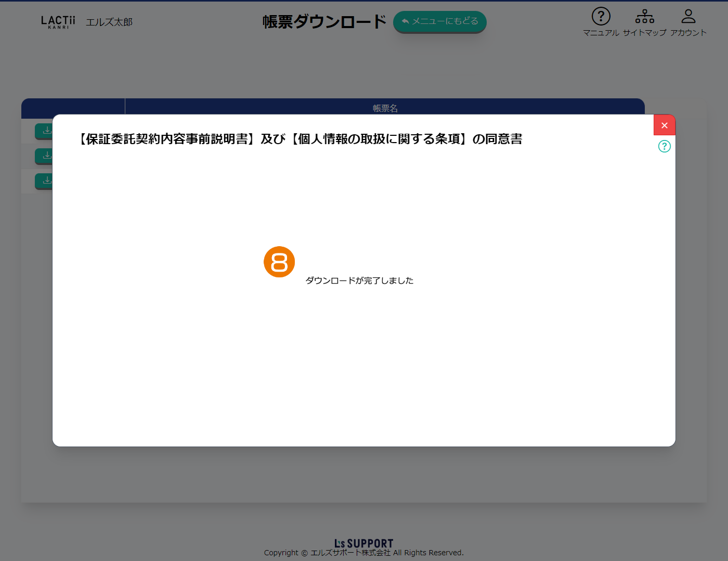The width and height of the screenshot is (728, 561).
Task: Click the empty first table header cell
Action: [73, 106]
